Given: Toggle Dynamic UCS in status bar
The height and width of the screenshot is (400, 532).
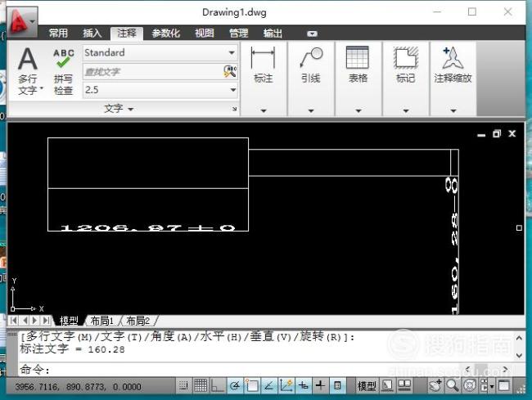Looking at the screenshot, I should (286, 385).
